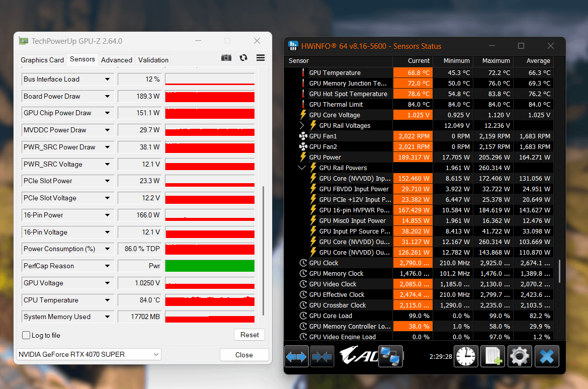The image size is (588, 389).
Task: Click the GPU-Z sensors vertical scrollbar
Action: 264,251
